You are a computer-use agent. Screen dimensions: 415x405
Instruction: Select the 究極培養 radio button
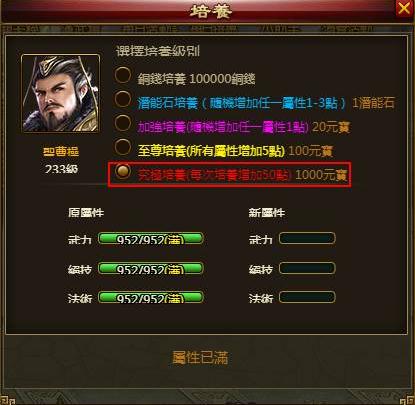coord(123,171)
